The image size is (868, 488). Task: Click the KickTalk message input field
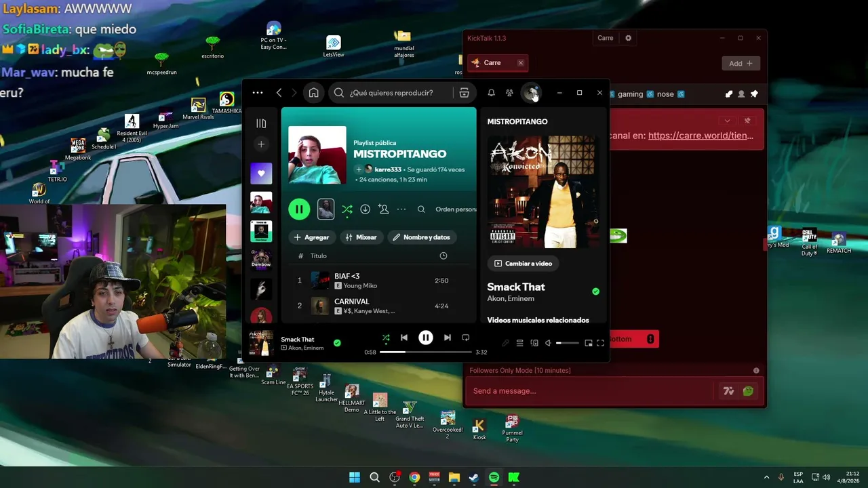pos(590,391)
